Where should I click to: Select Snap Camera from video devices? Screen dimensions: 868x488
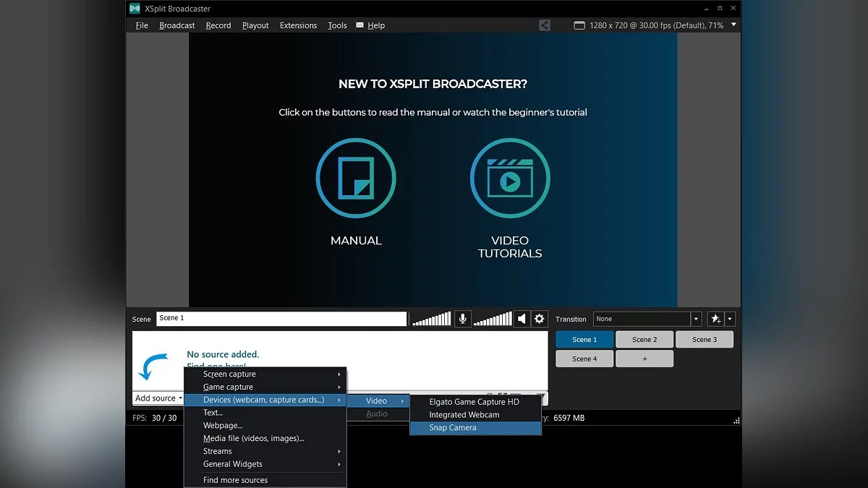click(x=453, y=428)
